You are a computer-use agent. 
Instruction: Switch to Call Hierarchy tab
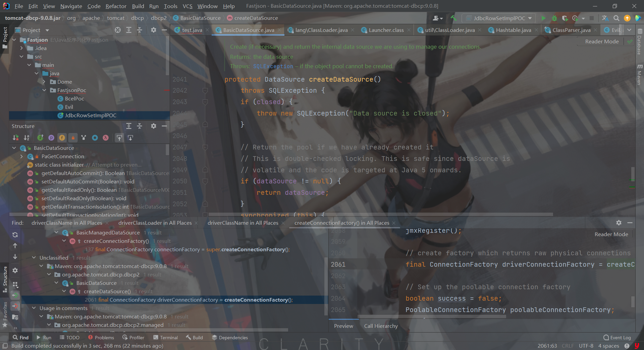click(x=381, y=326)
